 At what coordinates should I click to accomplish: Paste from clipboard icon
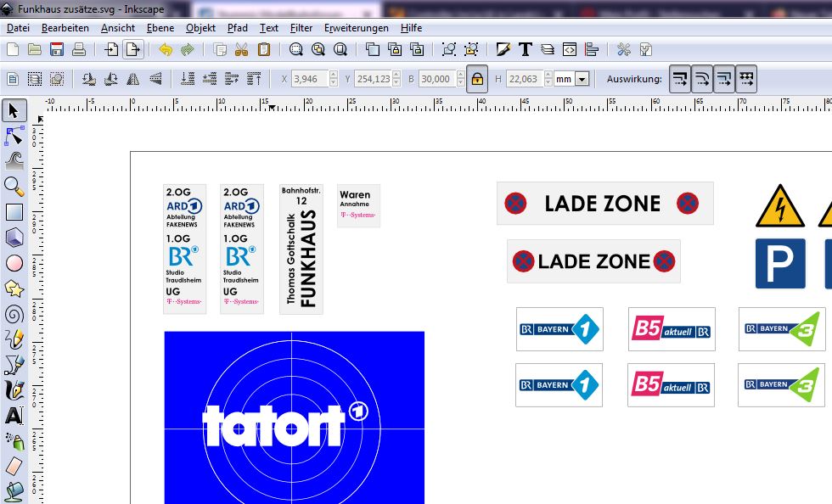pyautogui.click(x=264, y=50)
